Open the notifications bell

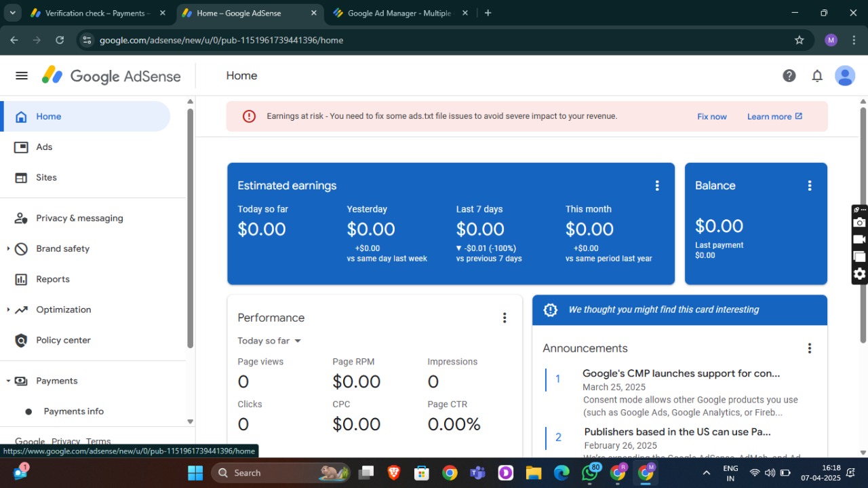coord(817,75)
